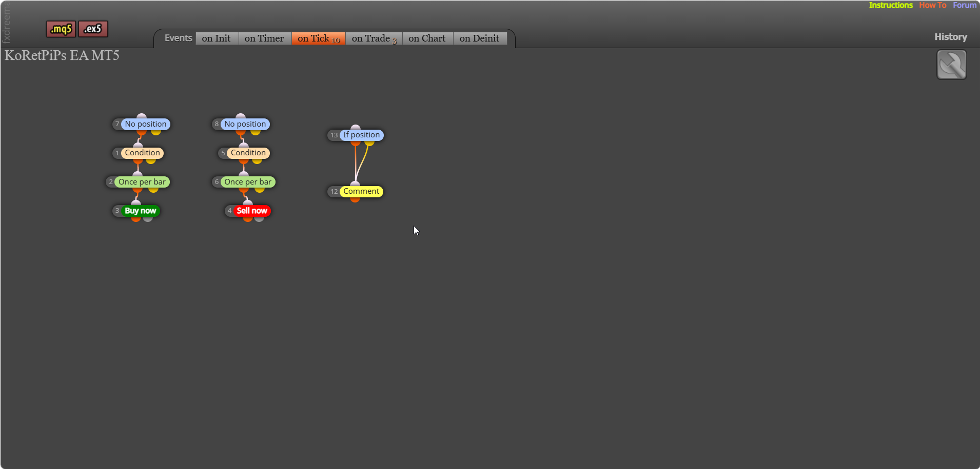Switch to the on Trade tab
Image resolution: width=980 pixels, height=469 pixels.
point(374,38)
